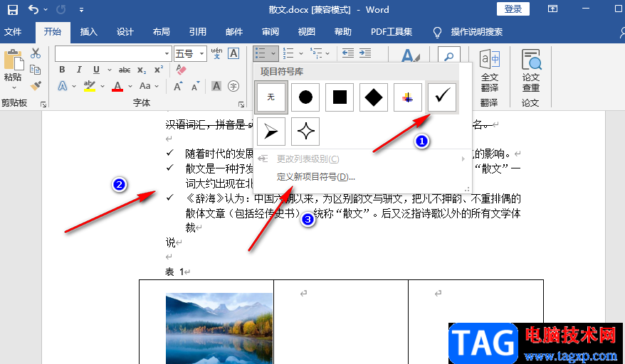Toggle subscript formatting
This screenshot has height=364, width=625.
pos(142,70)
